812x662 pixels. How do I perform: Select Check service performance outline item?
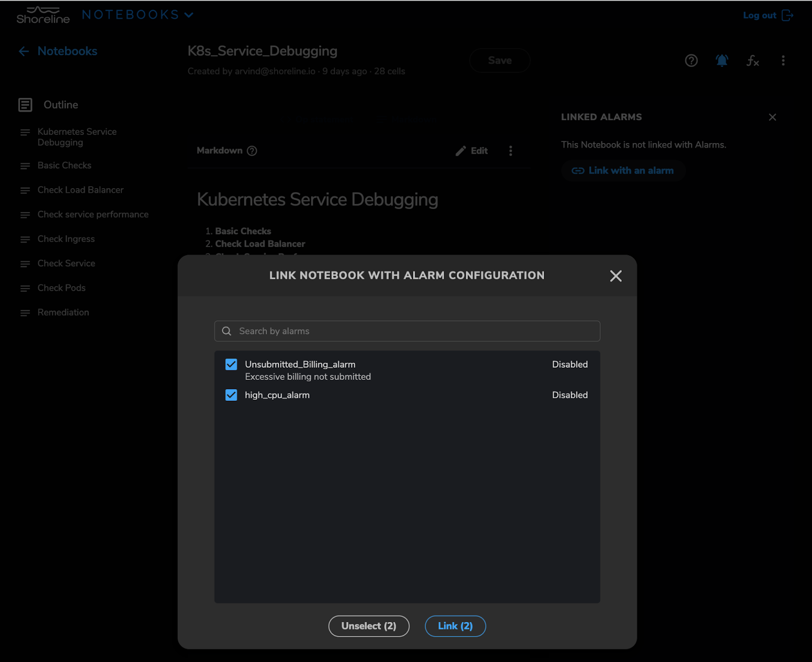coord(93,215)
